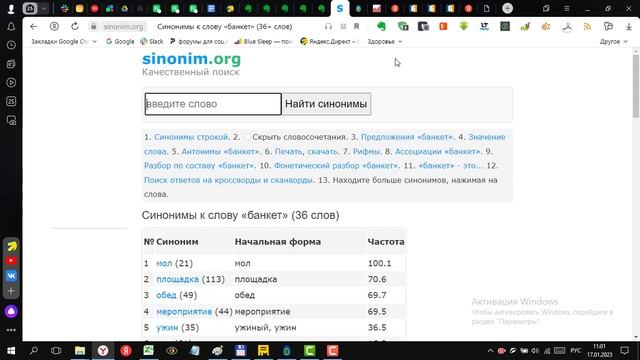Open the VK sidebar shortcut
Viewport: 640px width, 360px height.
(x=11, y=276)
